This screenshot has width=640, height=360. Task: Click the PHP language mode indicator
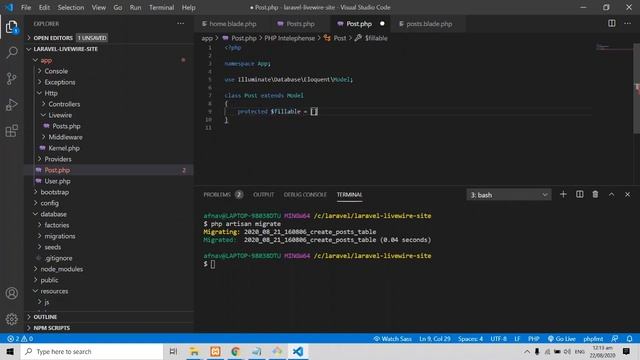[x=533, y=339]
